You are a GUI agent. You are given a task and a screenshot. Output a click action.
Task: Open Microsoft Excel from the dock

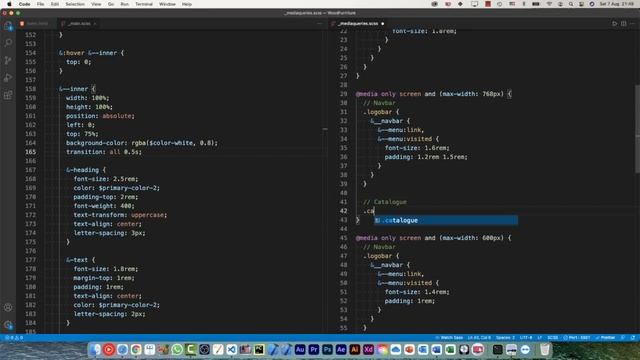point(450,349)
